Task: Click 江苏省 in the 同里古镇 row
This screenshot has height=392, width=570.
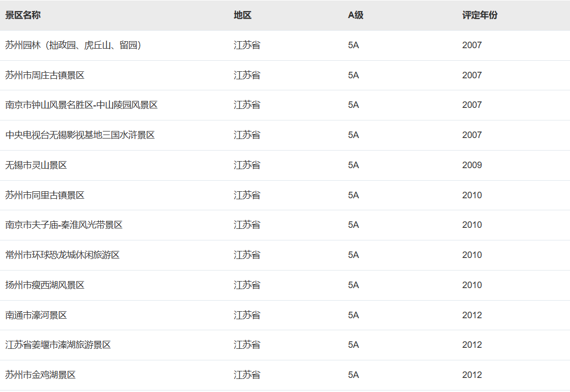Action: [x=247, y=195]
